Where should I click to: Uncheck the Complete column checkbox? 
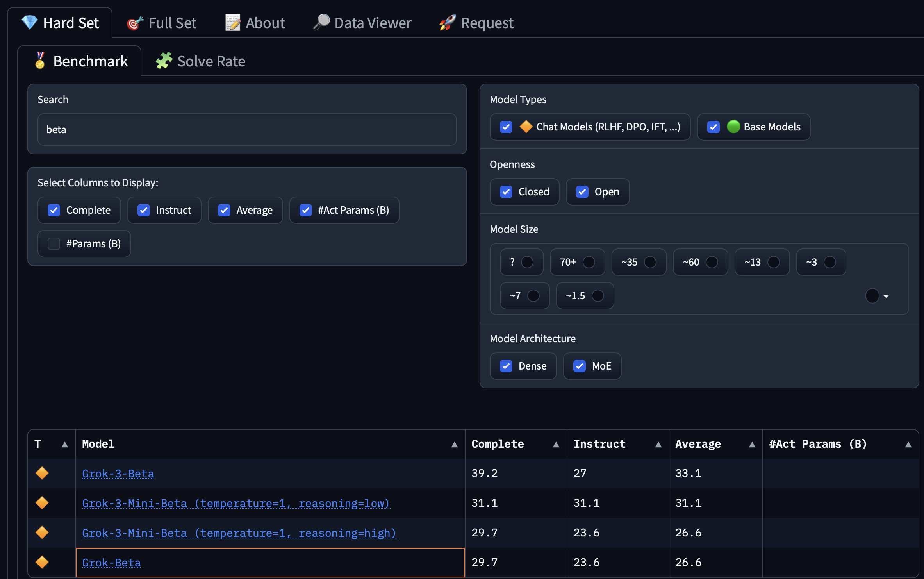pos(54,210)
